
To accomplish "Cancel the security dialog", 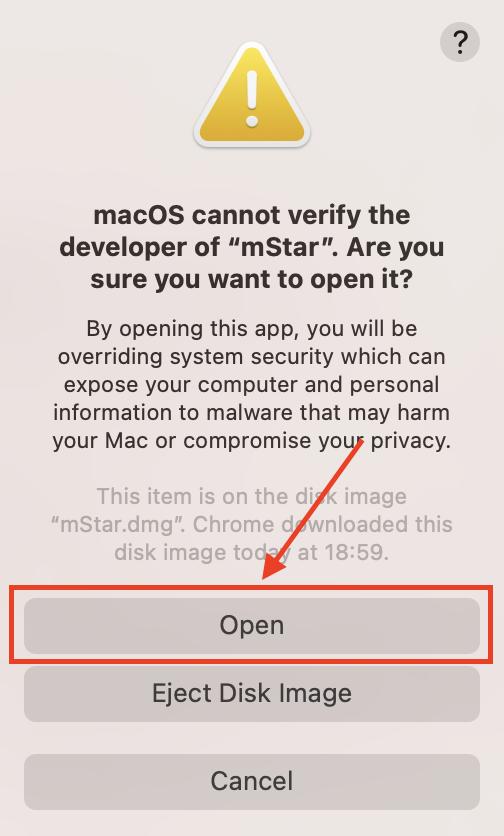I will point(252,781).
